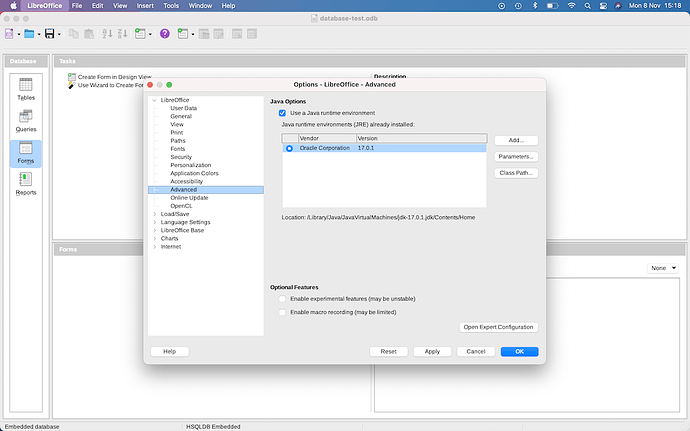The image size is (690, 431).
Task: Click the Bluetooth menu bar icon
Action: coord(535,6)
